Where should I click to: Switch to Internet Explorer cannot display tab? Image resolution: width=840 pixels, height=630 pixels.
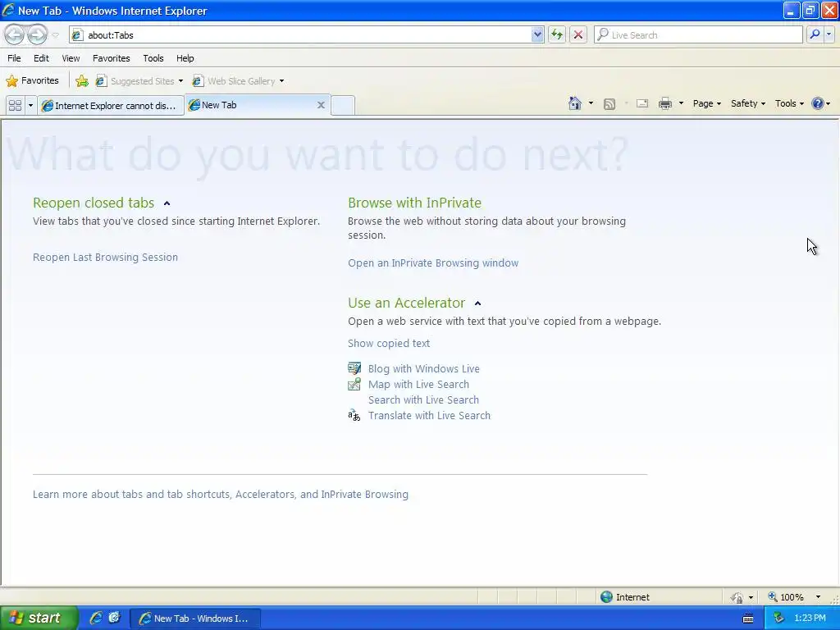(111, 105)
